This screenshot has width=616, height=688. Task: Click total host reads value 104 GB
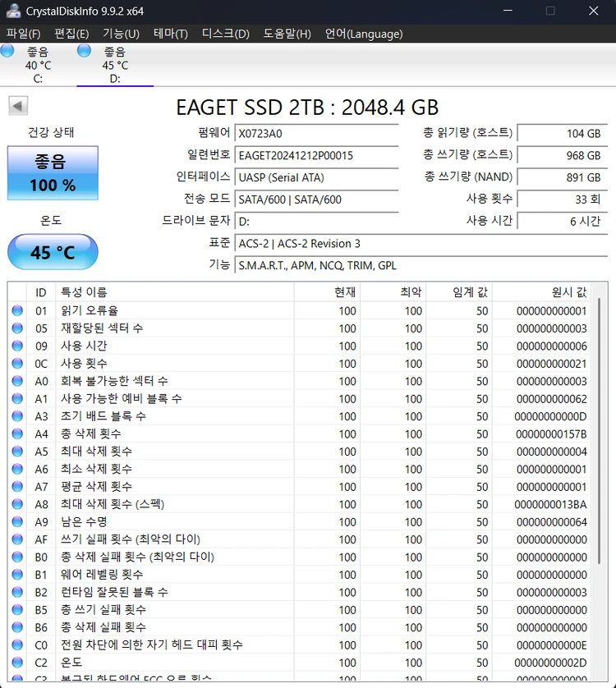[x=563, y=133]
